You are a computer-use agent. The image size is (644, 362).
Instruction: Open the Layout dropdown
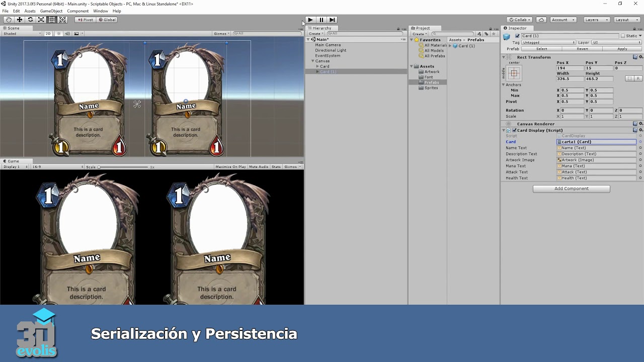(627, 20)
